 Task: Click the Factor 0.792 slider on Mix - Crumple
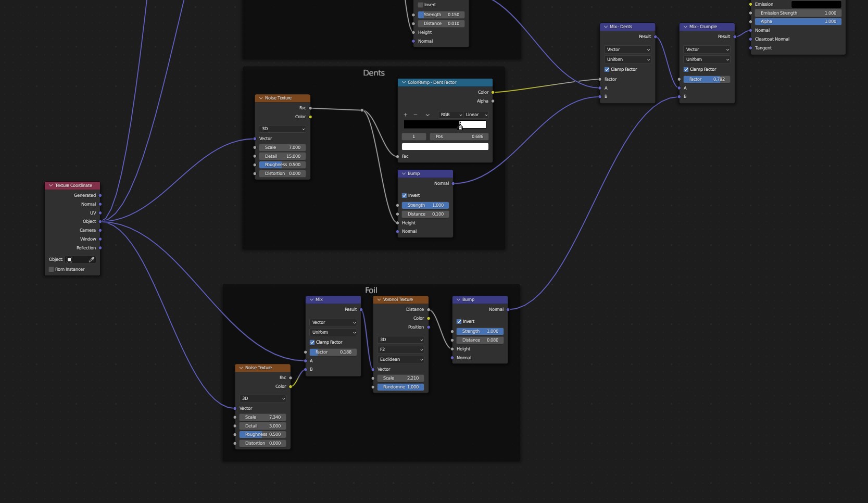pyautogui.click(x=707, y=79)
